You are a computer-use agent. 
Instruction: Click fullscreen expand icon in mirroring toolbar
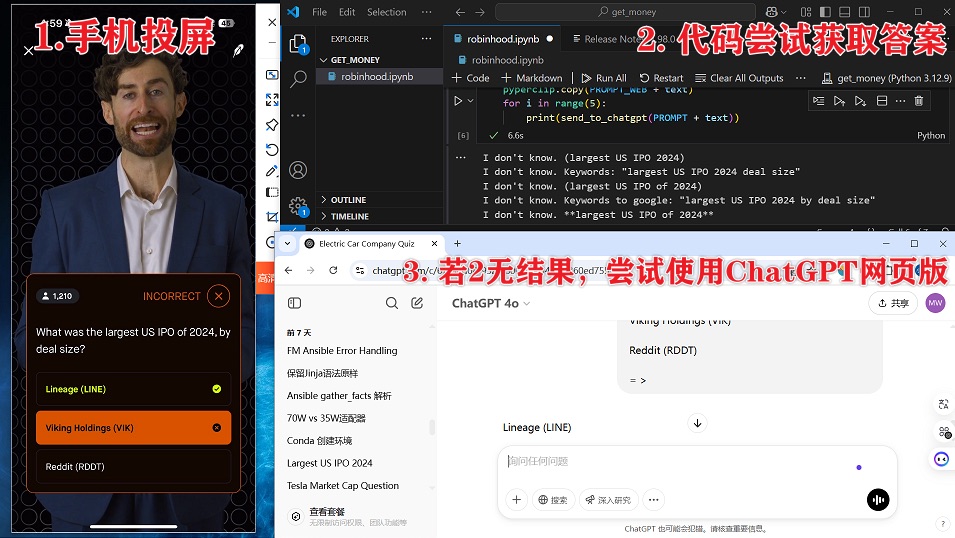point(272,99)
